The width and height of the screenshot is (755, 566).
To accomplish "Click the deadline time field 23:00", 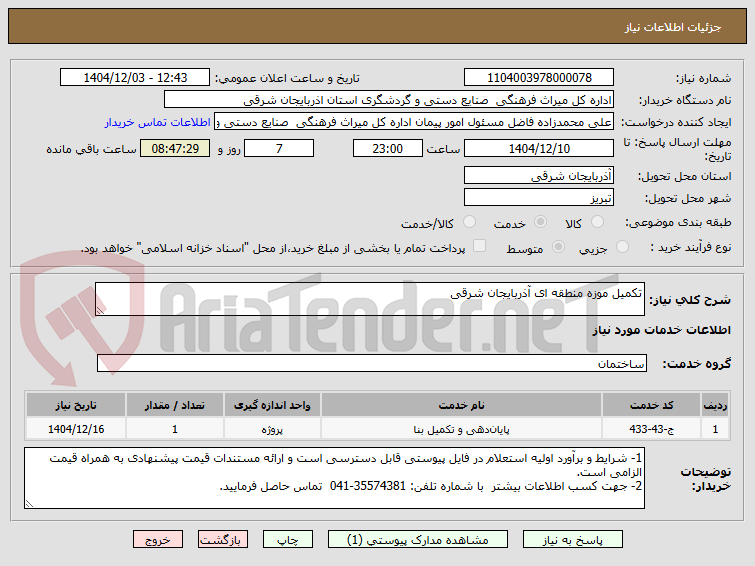I will (x=388, y=148).
